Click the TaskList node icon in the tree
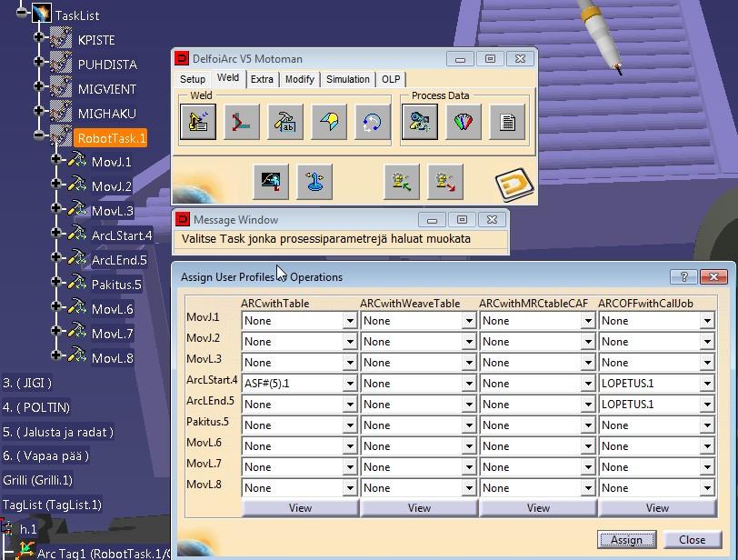738x560 pixels. (x=42, y=13)
